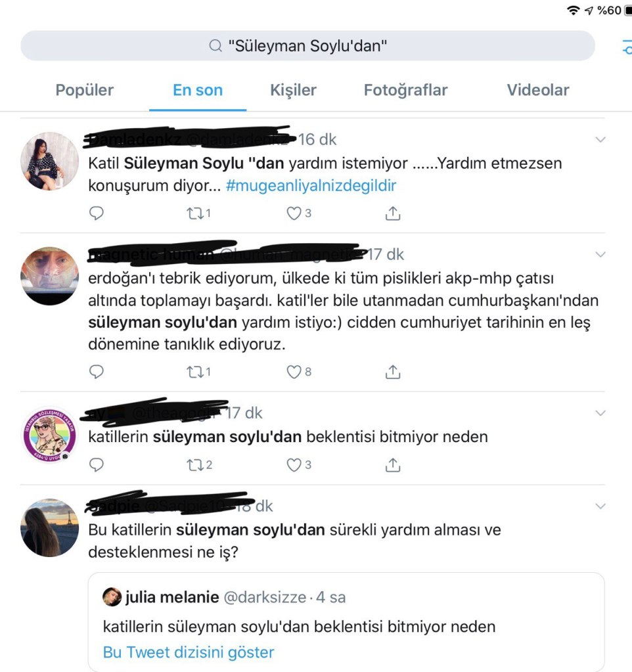Focus the search field with "Süleyman Soylu'dan"
This screenshot has height=672, width=632.
point(307,45)
